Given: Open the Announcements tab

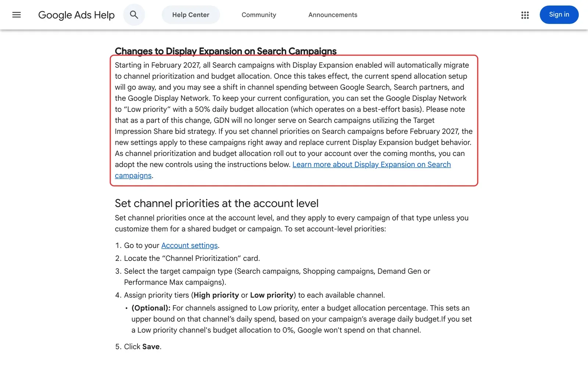Looking at the screenshot, I should (x=333, y=15).
